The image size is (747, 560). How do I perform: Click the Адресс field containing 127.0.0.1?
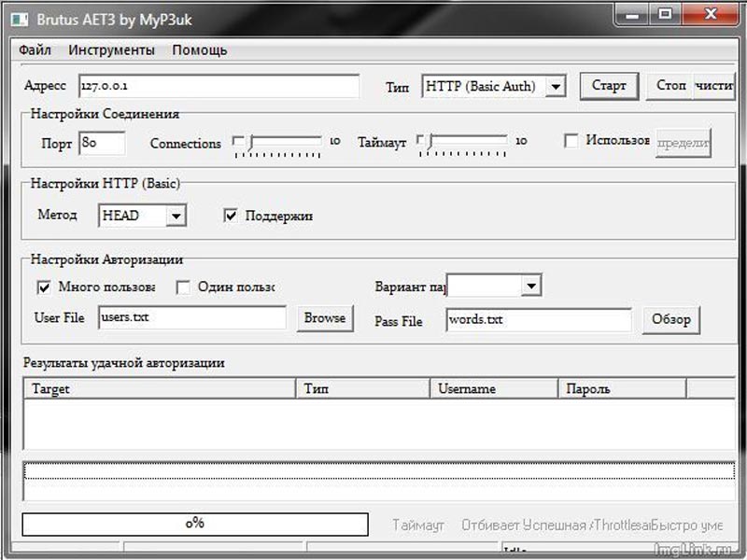218,86
